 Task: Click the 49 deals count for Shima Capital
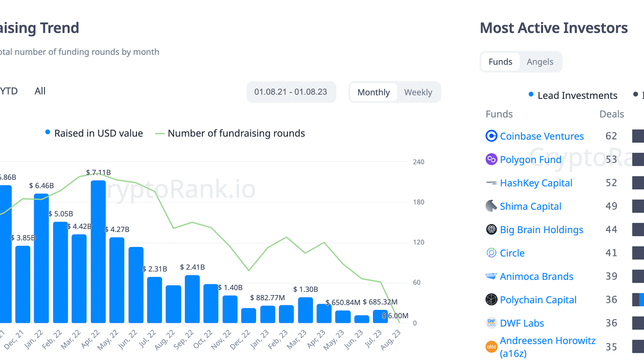click(611, 206)
